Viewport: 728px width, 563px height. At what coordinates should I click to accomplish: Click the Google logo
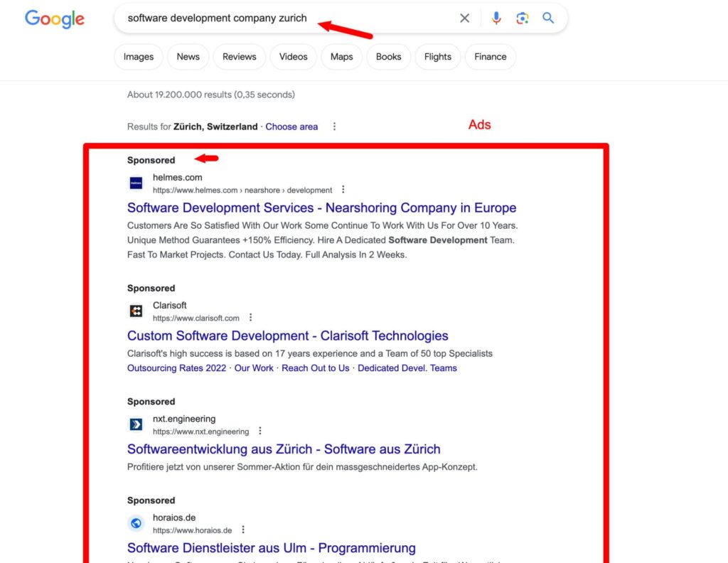coord(54,19)
